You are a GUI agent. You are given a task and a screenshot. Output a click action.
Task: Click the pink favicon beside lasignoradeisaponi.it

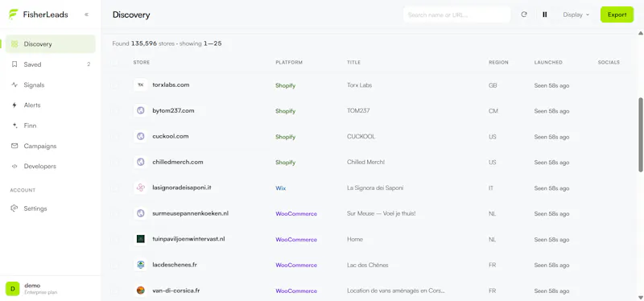coord(140,188)
